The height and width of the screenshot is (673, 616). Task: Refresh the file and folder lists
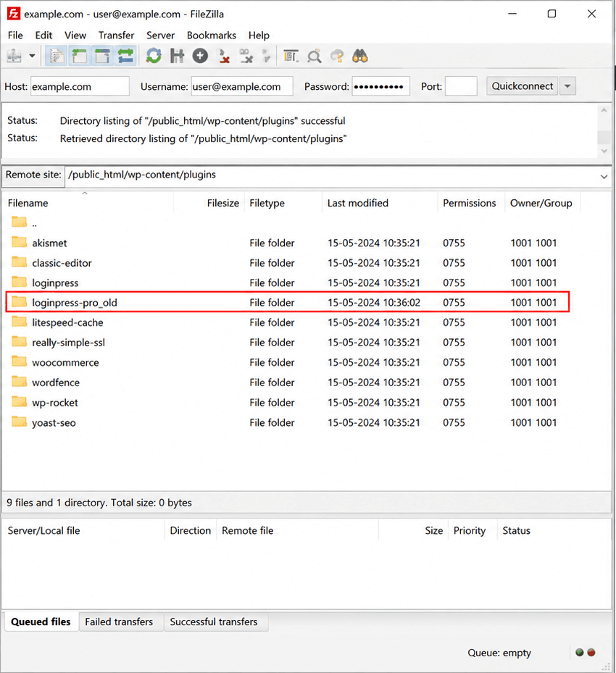(x=154, y=56)
